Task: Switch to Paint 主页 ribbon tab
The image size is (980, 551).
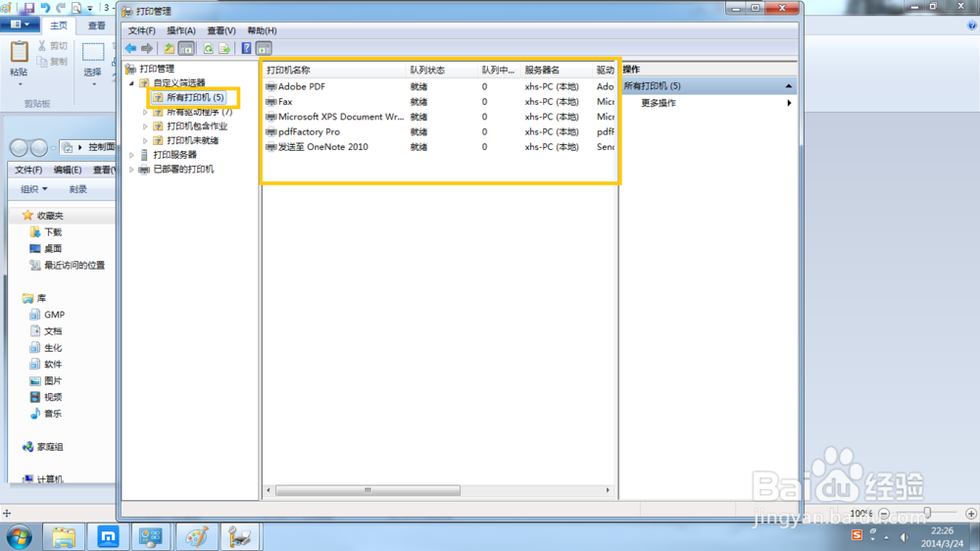Action: 59,25
